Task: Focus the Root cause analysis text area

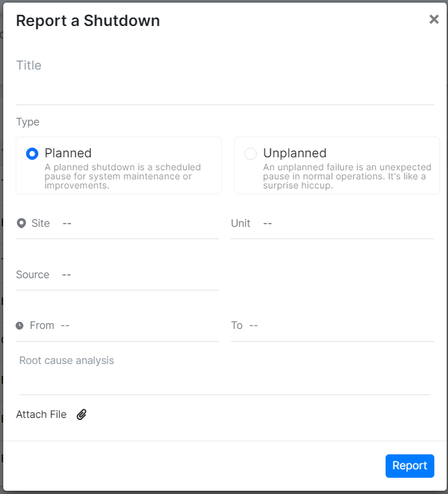Action: [x=225, y=372]
